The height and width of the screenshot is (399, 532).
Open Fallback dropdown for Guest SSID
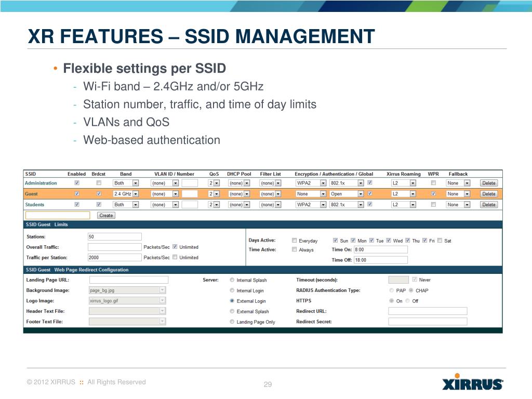458,194
